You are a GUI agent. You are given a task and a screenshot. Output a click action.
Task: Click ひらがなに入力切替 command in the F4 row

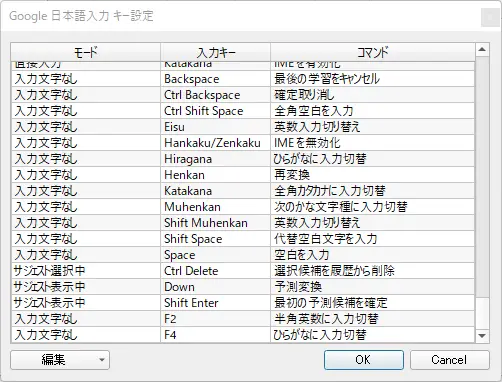point(373,335)
